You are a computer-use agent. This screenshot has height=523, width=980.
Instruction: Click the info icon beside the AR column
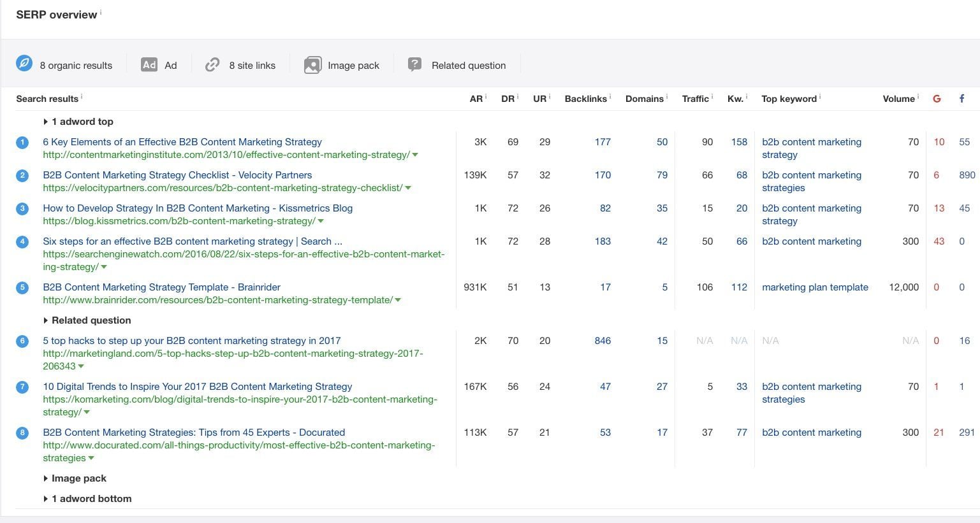[485, 95]
